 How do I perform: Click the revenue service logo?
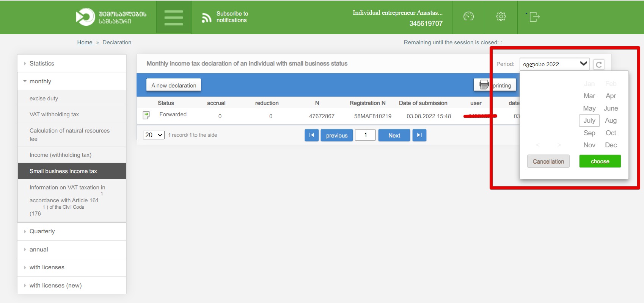pyautogui.click(x=111, y=17)
